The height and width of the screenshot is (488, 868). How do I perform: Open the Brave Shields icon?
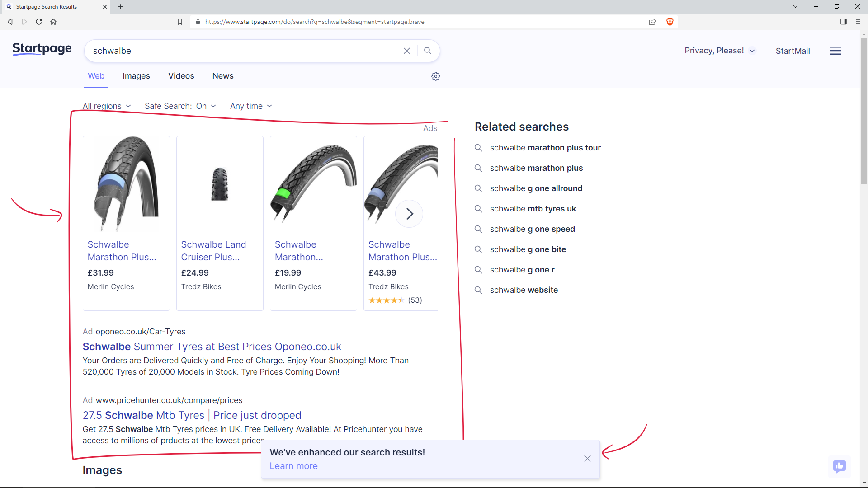click(670, 21)
